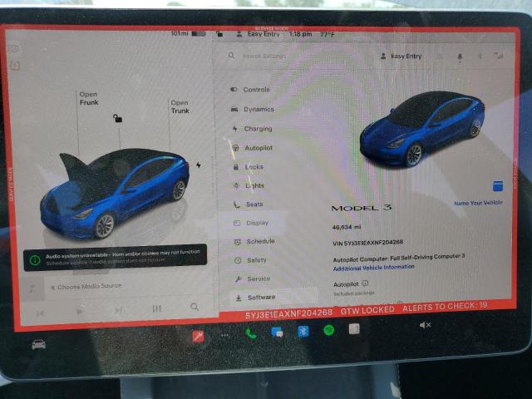
Task: Tap the 1:18 pm clock
Action: (300, 34)
